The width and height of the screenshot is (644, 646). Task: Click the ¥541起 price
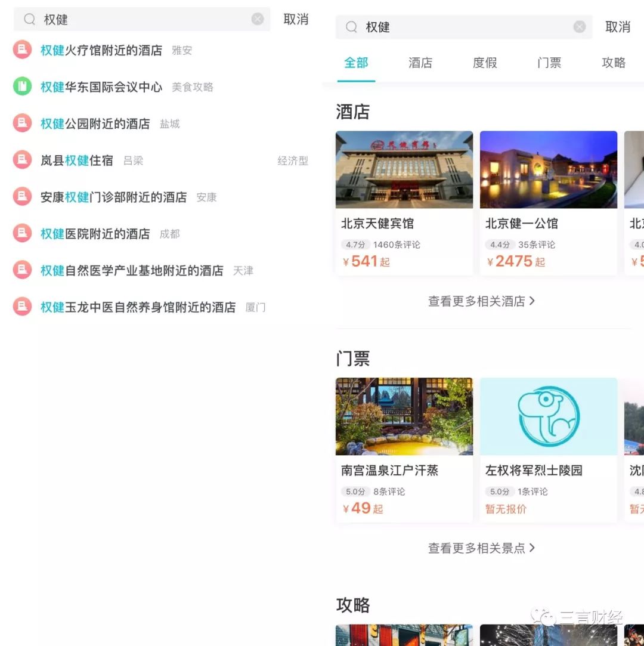[366, 261]
